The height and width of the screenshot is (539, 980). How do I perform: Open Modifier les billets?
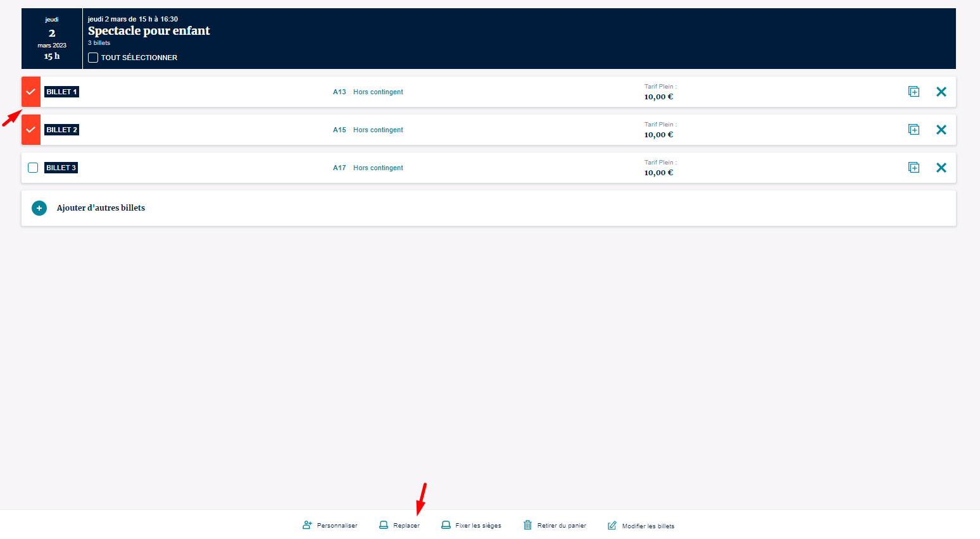(x=641, y=526)
